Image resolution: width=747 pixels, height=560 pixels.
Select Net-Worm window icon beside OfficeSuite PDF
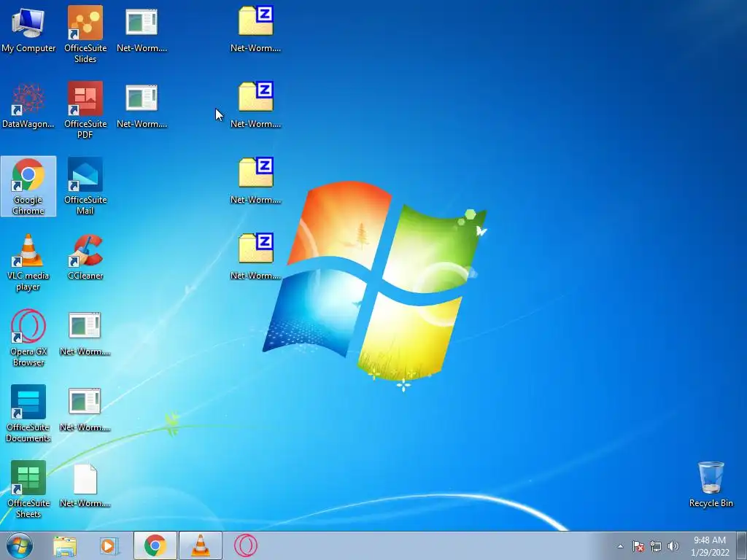point(142,106)
